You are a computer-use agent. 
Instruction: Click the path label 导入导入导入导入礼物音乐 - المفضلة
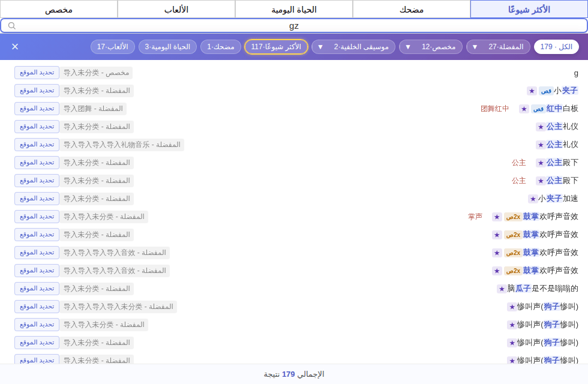122,145
